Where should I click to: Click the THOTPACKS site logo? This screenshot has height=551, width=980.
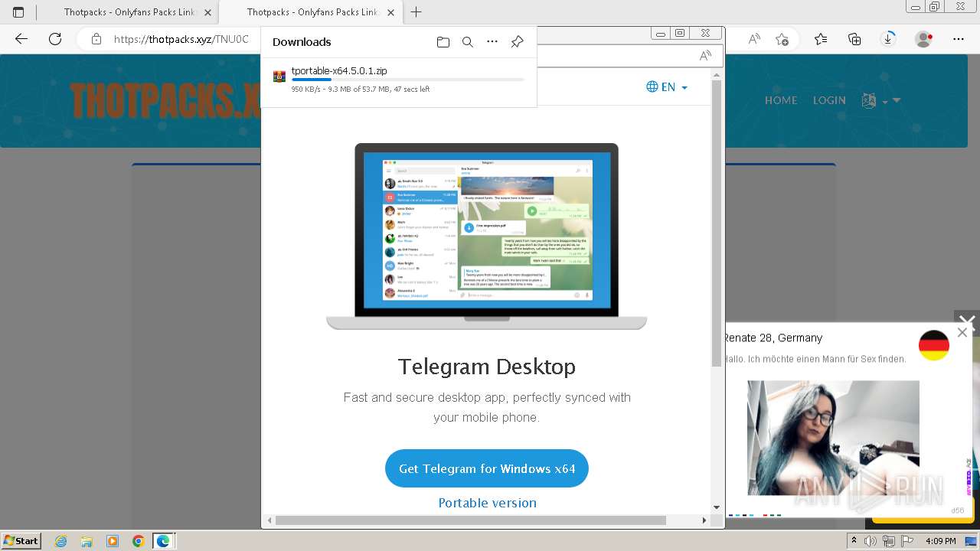pyautogui.click(x=165, y=101)
